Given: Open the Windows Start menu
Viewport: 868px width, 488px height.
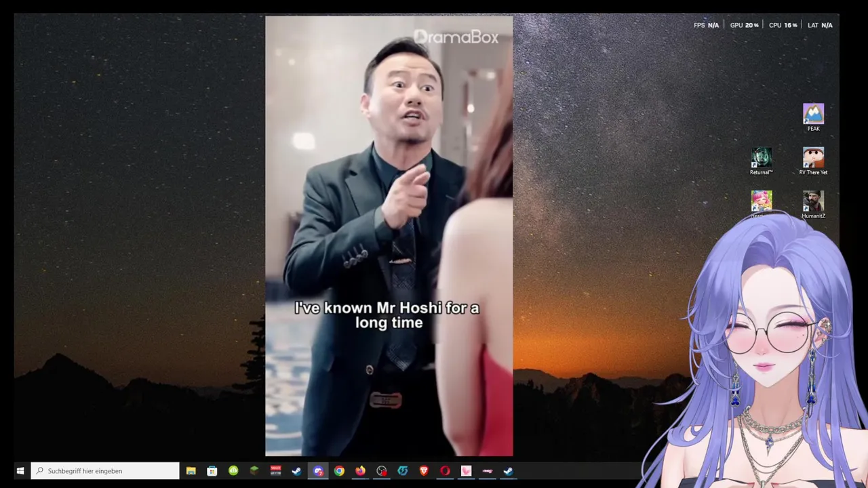Looking at the screenshot, I should [20, 471].
